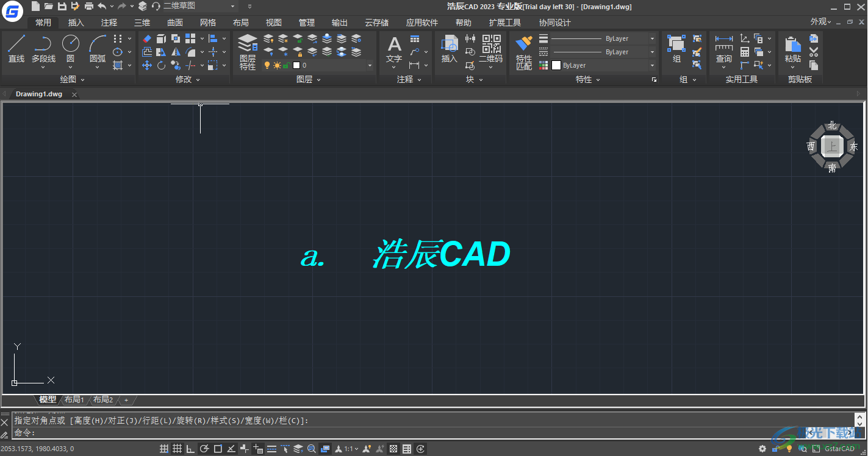Toggle snap mode in status bar
Screen dimensions: 868x456
164,449
